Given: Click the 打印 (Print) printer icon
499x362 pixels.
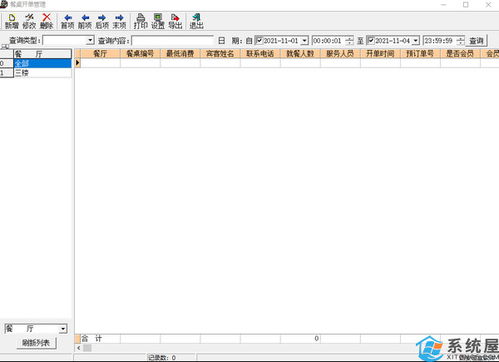Looking at the screenshot, I should click(141, 21).
